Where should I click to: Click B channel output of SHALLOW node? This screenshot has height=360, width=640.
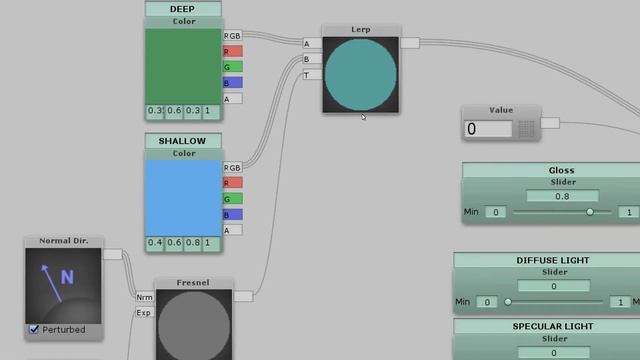click(x=232, y=215)
